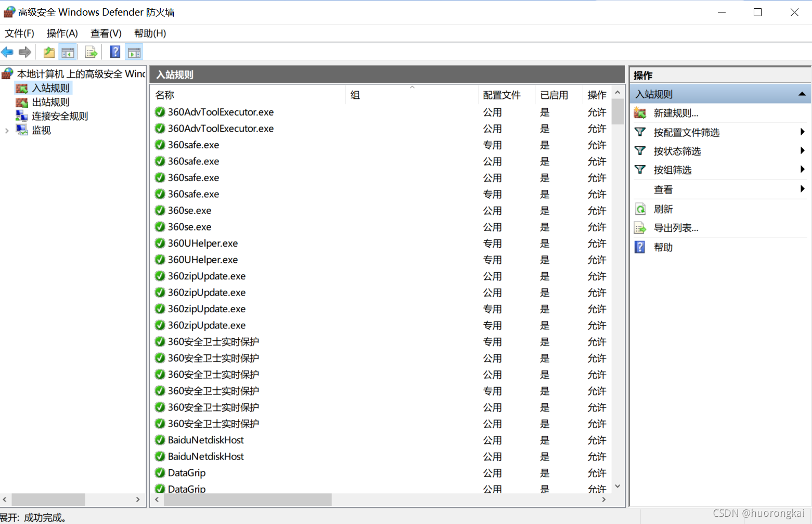Expand the 监视 tree node chevron
Screen dimensions: 812x524
7,131
